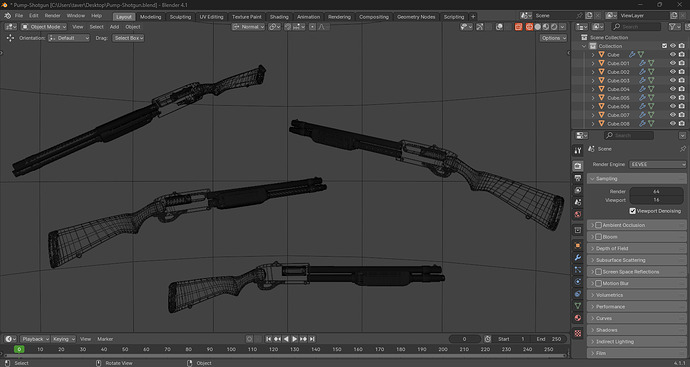This screenshot has width=690, height=367.
Task: Open the Keying dropdown in timeline
Action: point(63,339)
